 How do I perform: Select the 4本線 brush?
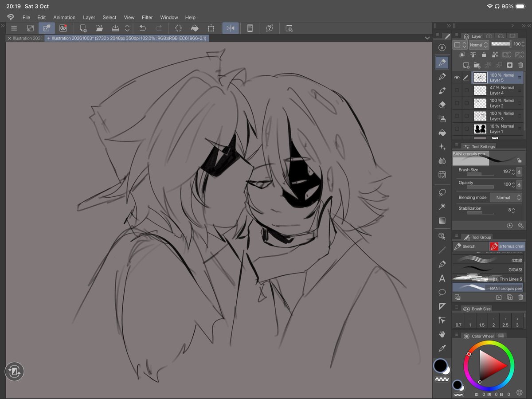click(488, 260)
